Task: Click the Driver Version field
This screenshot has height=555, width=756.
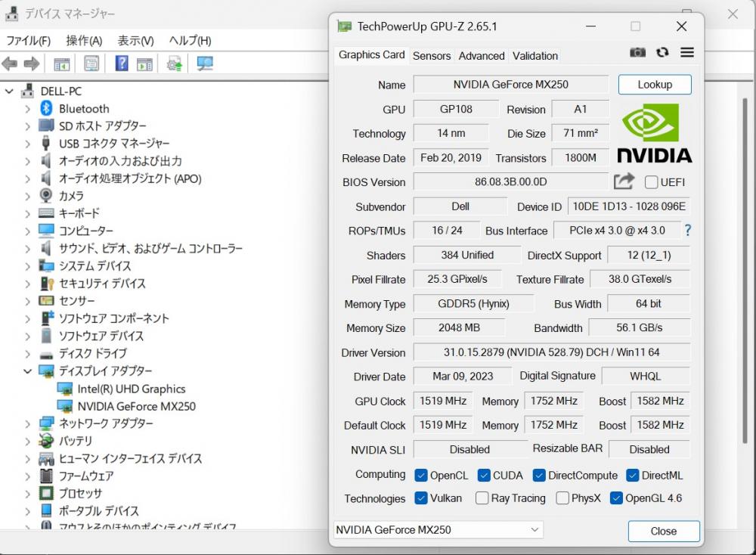Action: (x=552, y=352)
